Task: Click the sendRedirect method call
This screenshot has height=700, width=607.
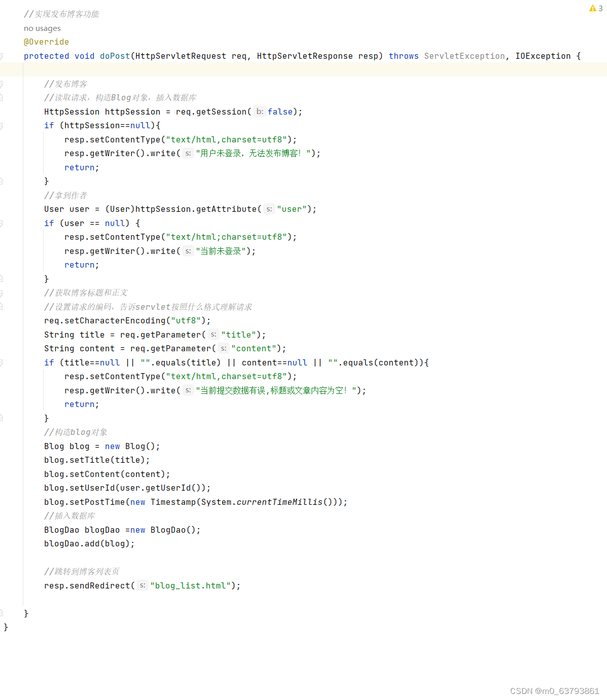Action: pos(100,586)
